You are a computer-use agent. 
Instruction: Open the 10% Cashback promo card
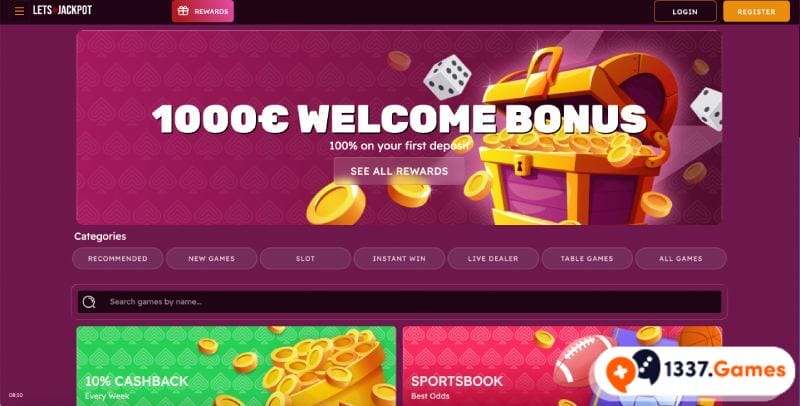tap(236, 366)
